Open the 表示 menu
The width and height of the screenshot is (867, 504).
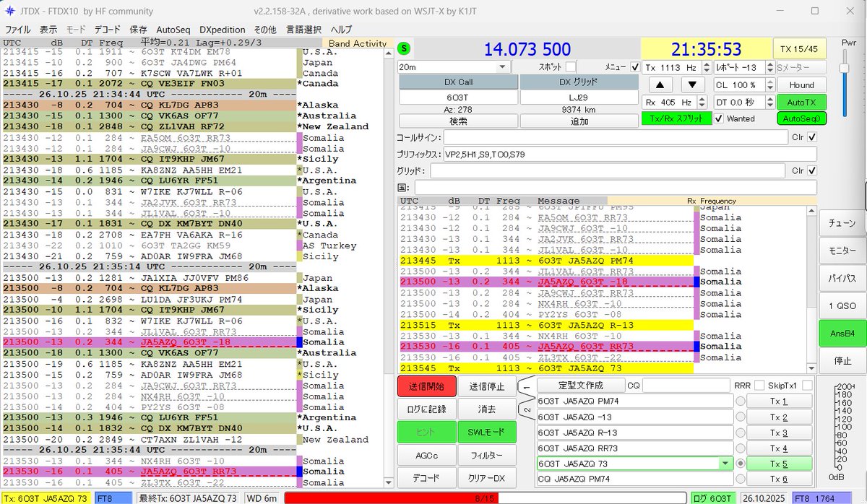pyautogui.click(x=48, y=30)
